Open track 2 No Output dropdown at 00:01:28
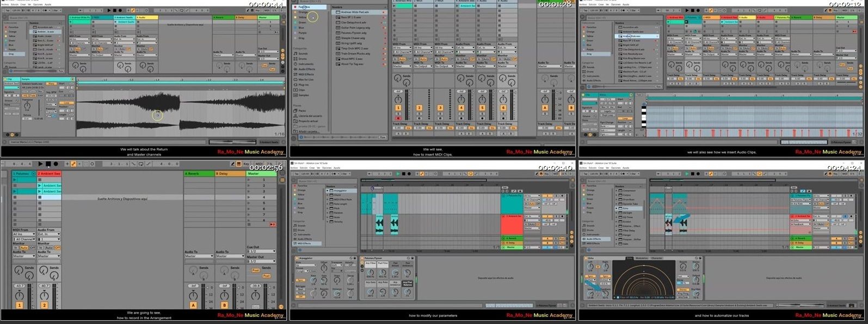This screenshot has height=324, width=868. click(423, 66)
